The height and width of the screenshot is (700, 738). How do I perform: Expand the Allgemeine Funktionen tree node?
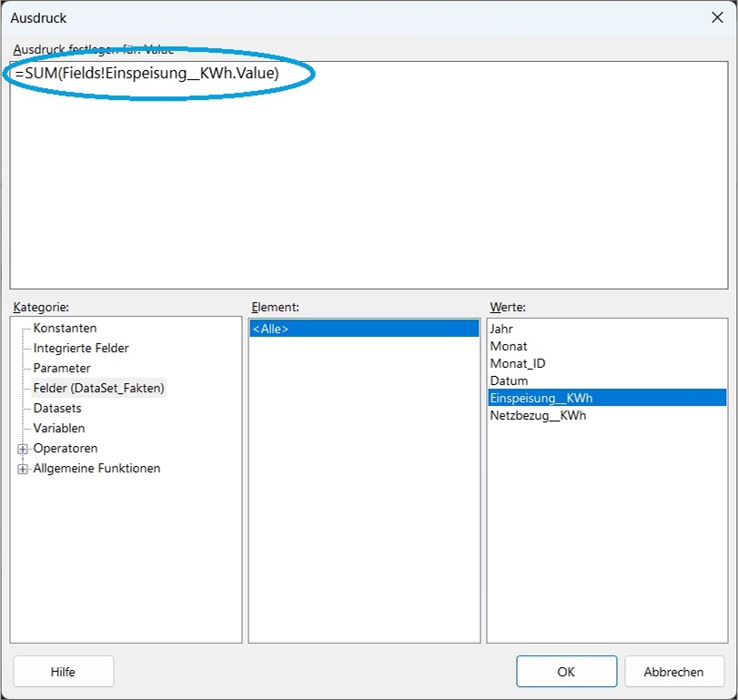(23, 469)
